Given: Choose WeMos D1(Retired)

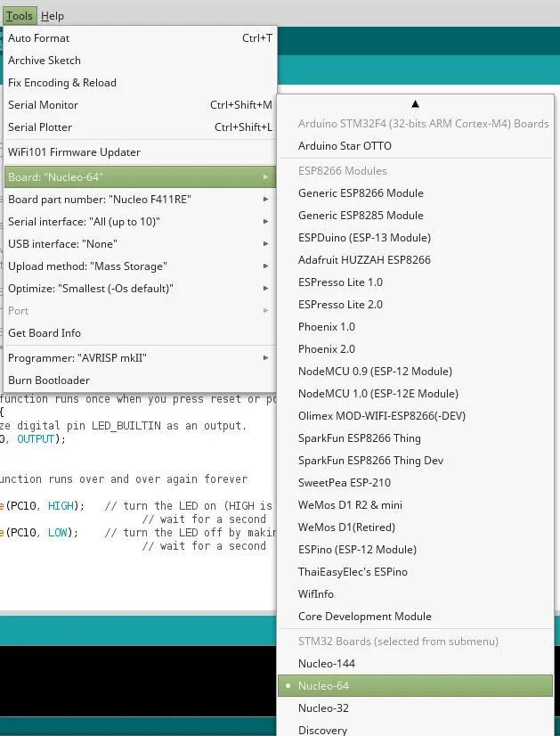Looking at the screenshot, I should point(416,527).
